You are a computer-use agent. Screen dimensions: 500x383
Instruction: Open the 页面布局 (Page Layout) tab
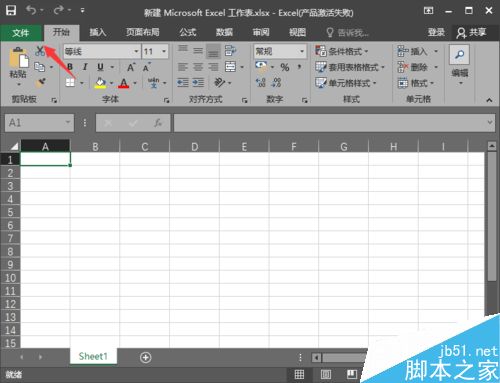pyautogui.click(x=142, y=32)
